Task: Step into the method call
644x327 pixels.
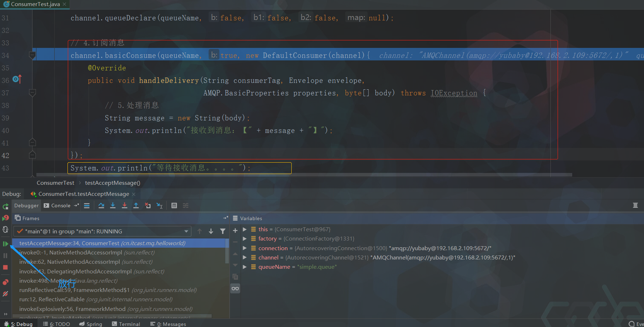Action: [113, 205]
